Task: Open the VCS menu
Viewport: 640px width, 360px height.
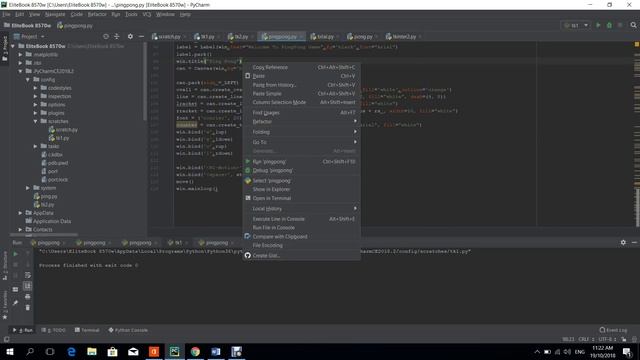Action: coord(147,14)
